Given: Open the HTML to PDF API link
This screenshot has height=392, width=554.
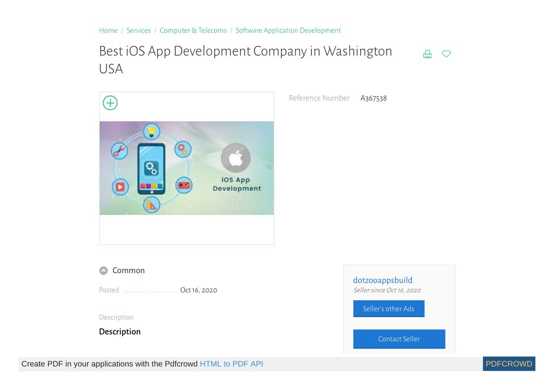Looking at the screenshot, I should click(231, 364).
